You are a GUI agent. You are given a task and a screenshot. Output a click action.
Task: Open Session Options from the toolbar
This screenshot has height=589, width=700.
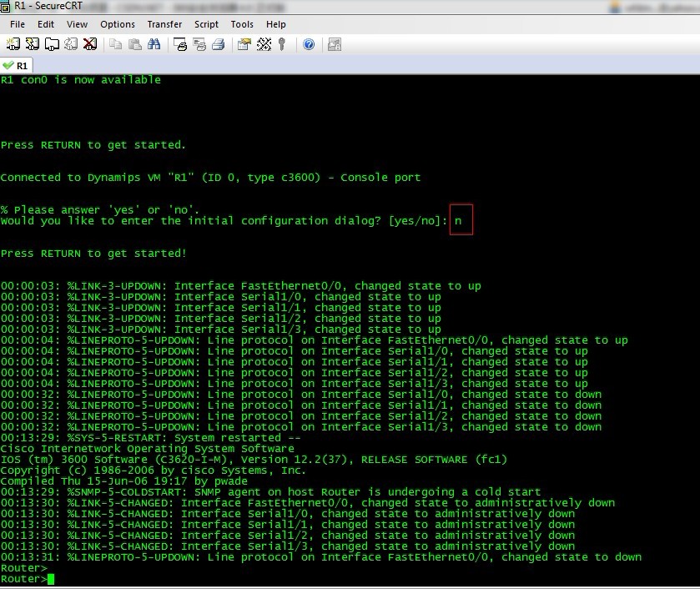244,44
